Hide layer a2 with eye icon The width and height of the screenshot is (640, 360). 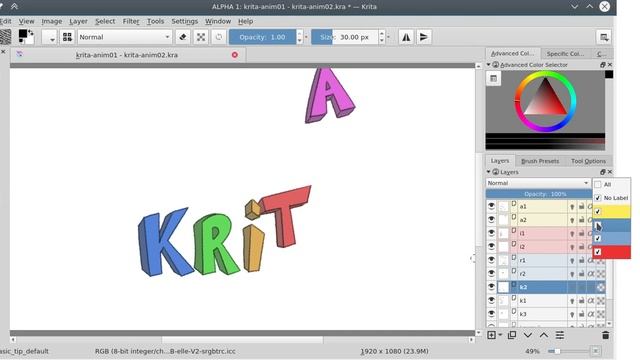[491, 220]
